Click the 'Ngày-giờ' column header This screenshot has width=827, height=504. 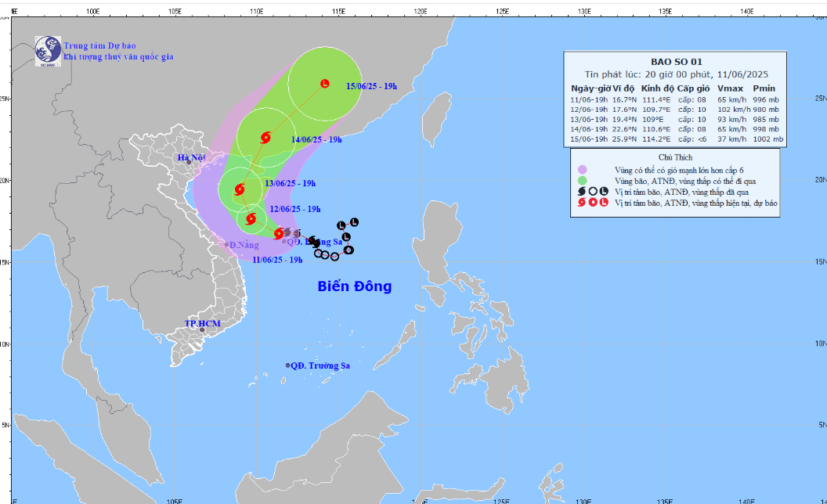(590, 88)
